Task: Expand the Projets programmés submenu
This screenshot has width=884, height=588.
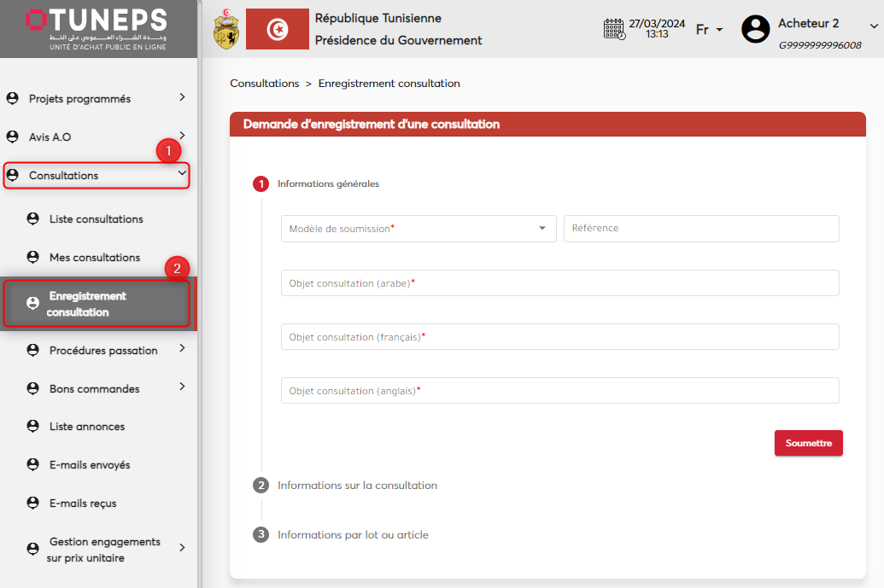Action: pyautogui.click(x=182, y=98)
